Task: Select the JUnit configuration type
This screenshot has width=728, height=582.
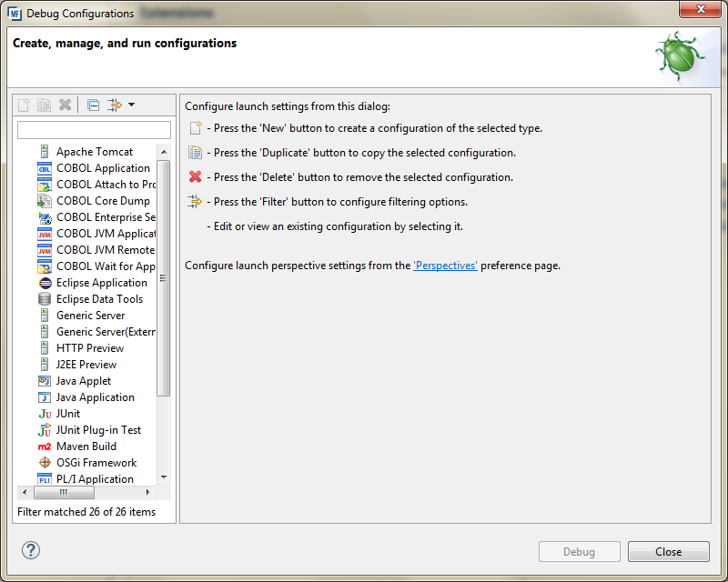Action: tap(67, 413)
